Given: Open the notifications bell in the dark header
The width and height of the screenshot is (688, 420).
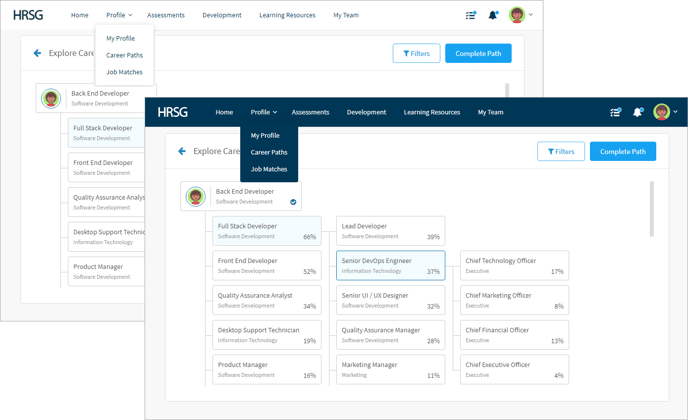Looking at the screenshot, I should coord(638,112).
